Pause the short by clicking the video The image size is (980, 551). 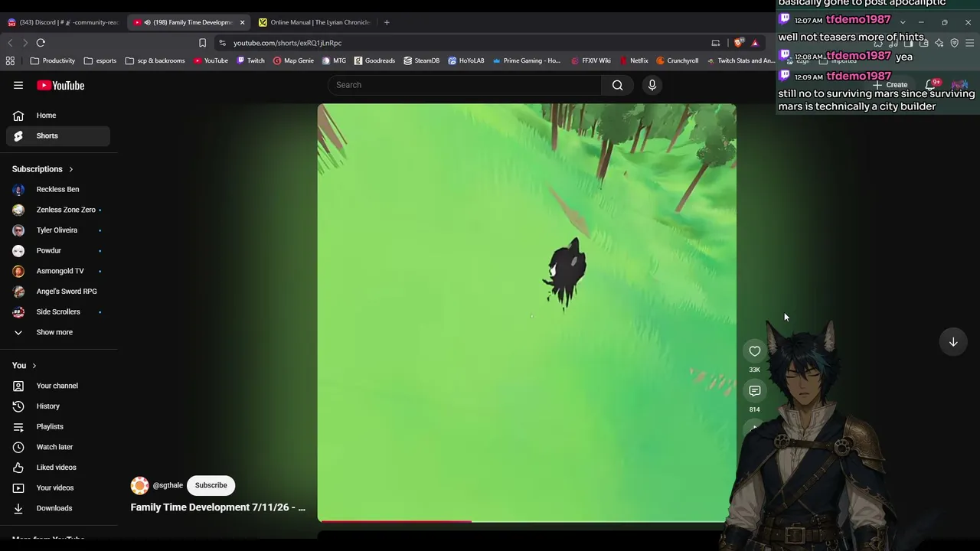[527, 313]
